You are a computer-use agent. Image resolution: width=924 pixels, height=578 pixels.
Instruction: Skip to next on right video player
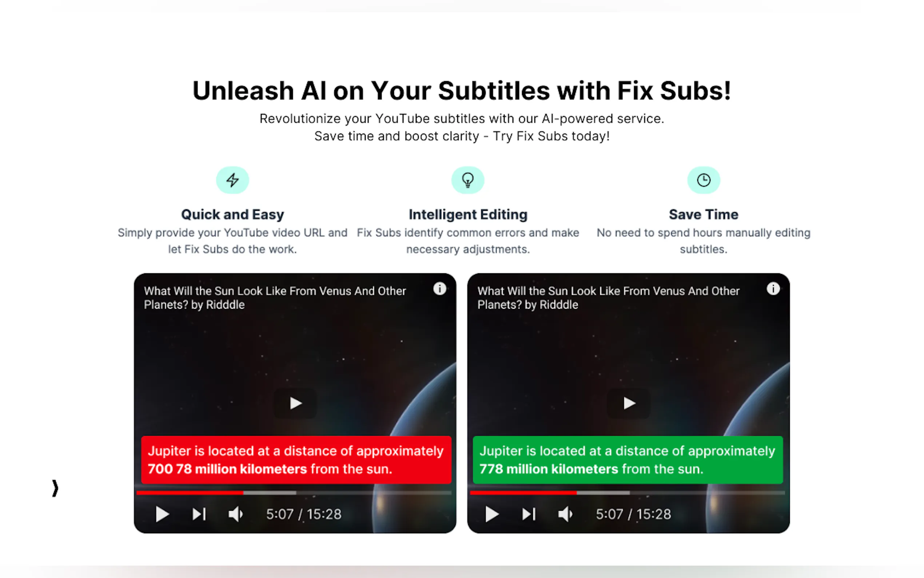529,514
